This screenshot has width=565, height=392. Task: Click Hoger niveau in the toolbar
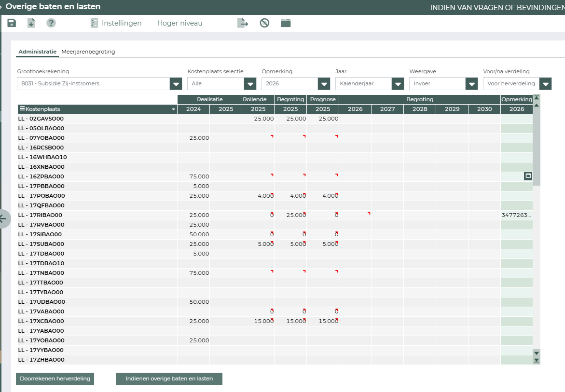[180, 23]
